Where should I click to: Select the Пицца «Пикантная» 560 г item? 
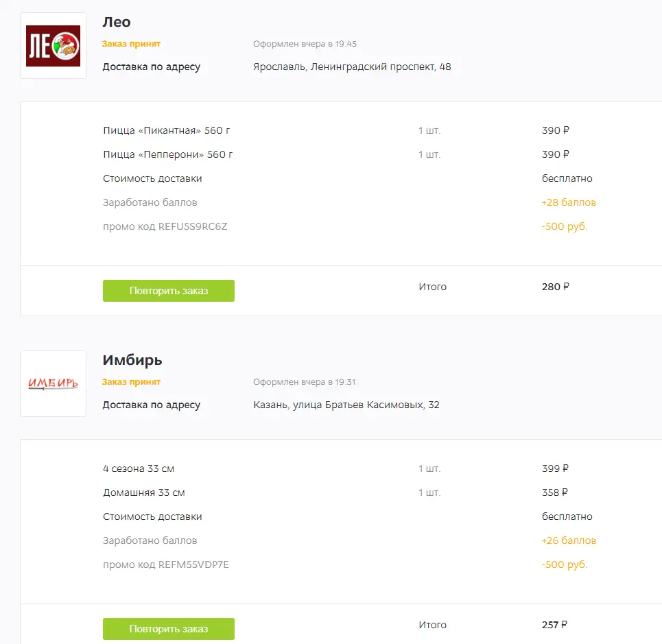pyautogui.click(x=166, y=130)
